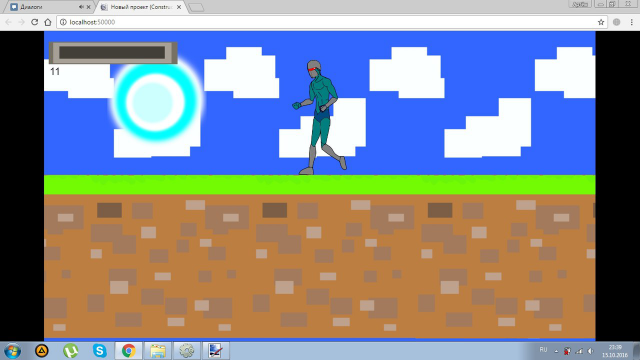Viewport: 640px width, 360px height.
Task: Open AIMP player from the taskbar
Action: point(42,351)
